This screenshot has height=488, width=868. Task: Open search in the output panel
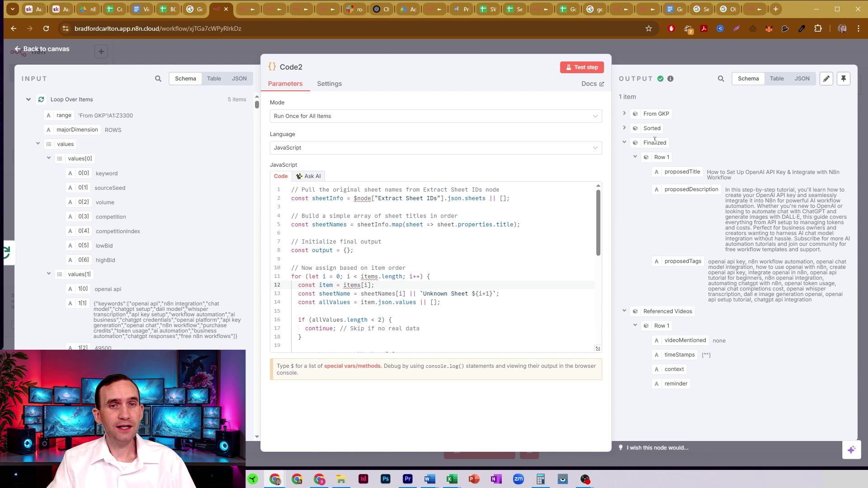[x=721, y=79]
